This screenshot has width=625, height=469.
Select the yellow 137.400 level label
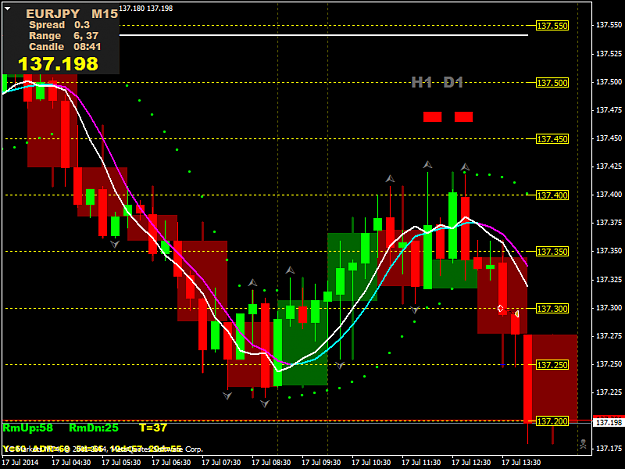coord(552,195)
